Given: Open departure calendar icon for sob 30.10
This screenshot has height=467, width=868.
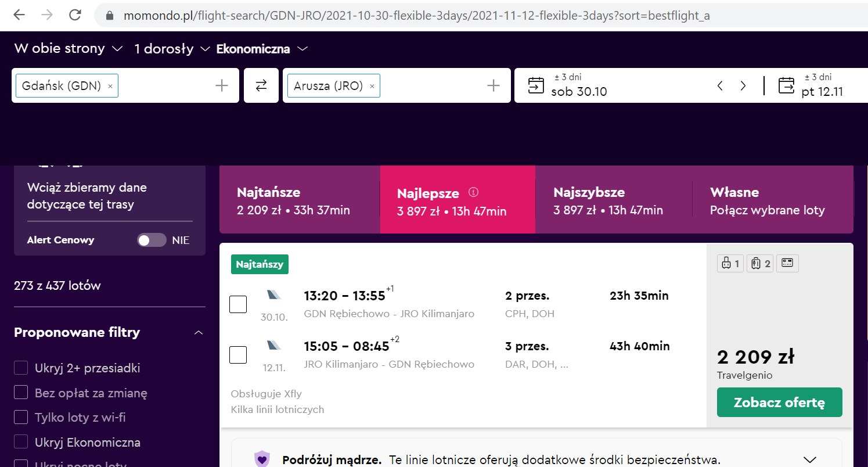Looking at the screenshot, I should (536, 85).
